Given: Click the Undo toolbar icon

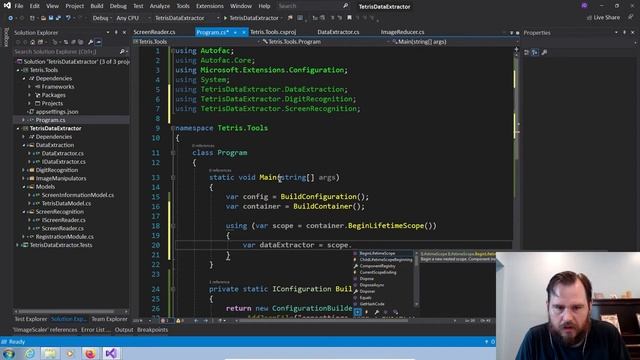Looking at the screenshot, I should [68, 18].
